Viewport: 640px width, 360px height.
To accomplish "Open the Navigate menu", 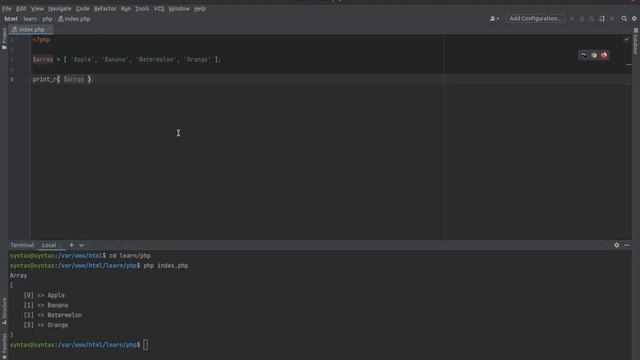I will [60, 9].
